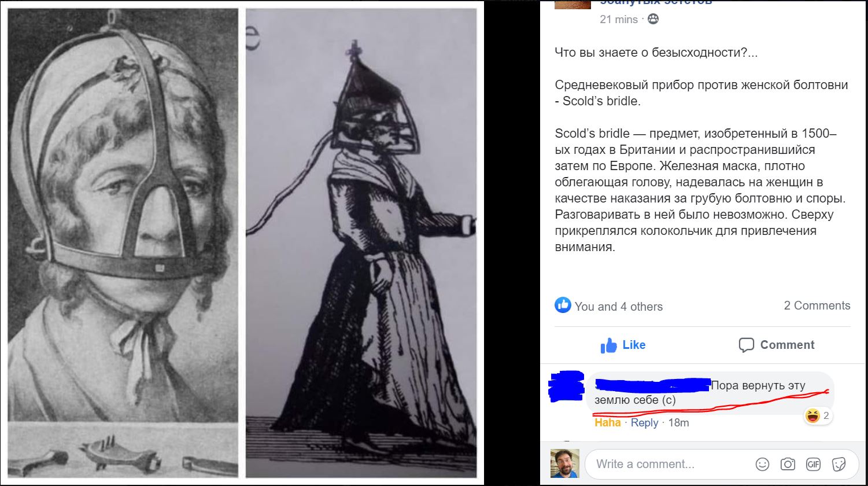The width and height of the screenshot is (868, 486).
Task: Click your profile avatar beside comment box
Action: 565,463
